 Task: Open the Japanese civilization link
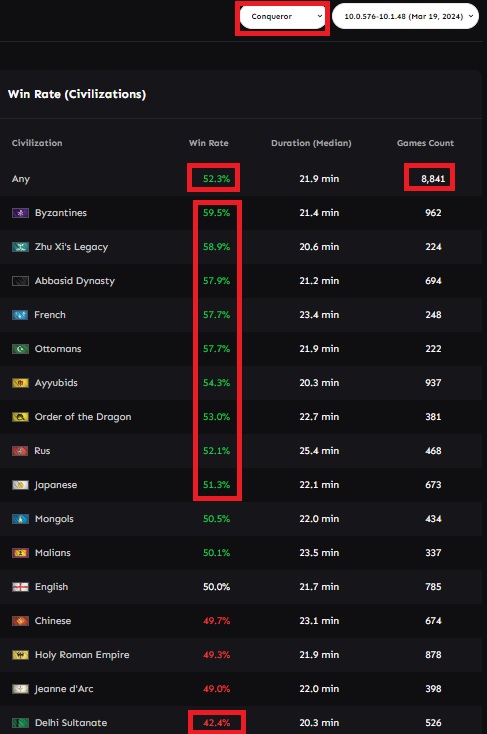point(55,485)
